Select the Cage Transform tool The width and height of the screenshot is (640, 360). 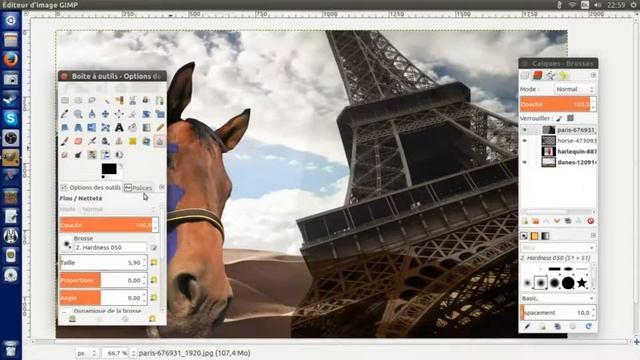pyautogui.click(x=106, y=127)
